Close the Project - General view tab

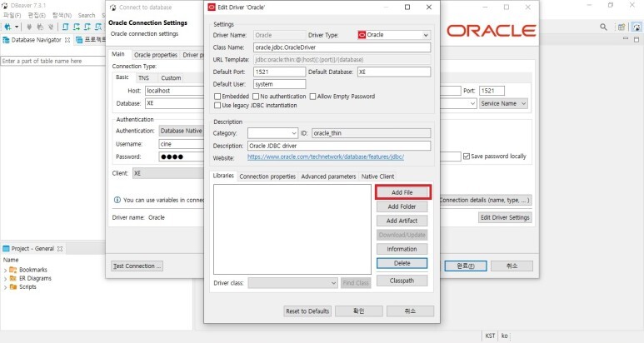click(60, 249)
